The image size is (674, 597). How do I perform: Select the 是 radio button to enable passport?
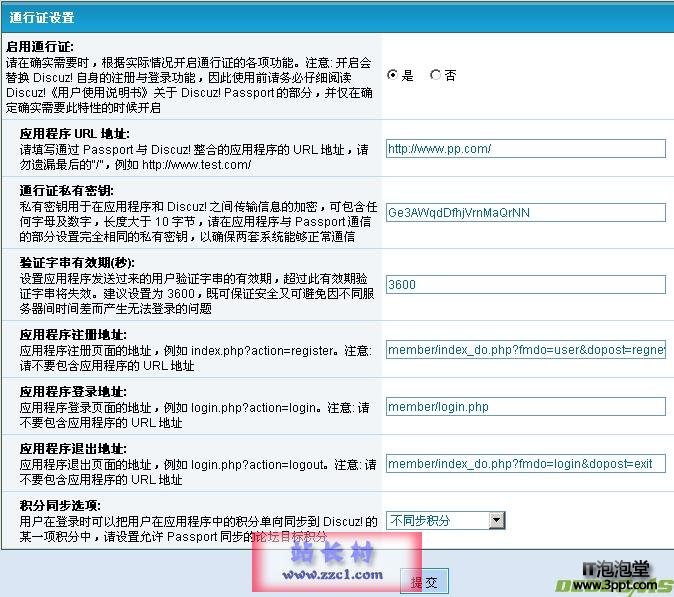(x=393, y=75)
